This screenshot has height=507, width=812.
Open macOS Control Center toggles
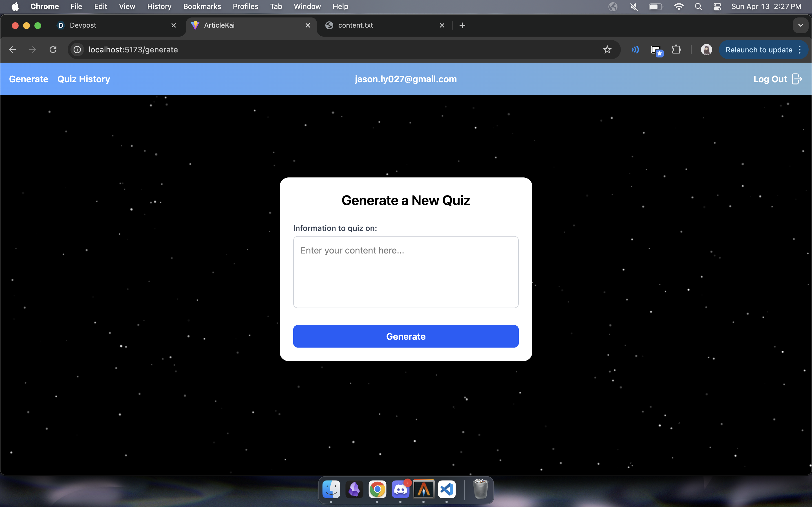tap(717, 7)
